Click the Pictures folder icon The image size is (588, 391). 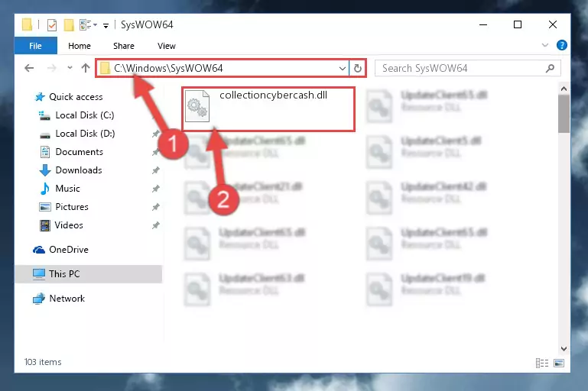point(45,207)
